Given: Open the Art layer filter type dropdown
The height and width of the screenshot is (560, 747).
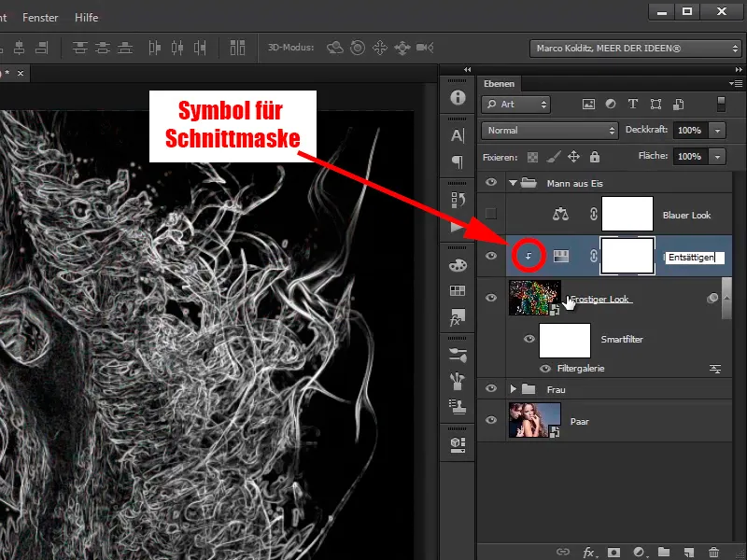Looking at the screenshot, I should tap(516, 105).
